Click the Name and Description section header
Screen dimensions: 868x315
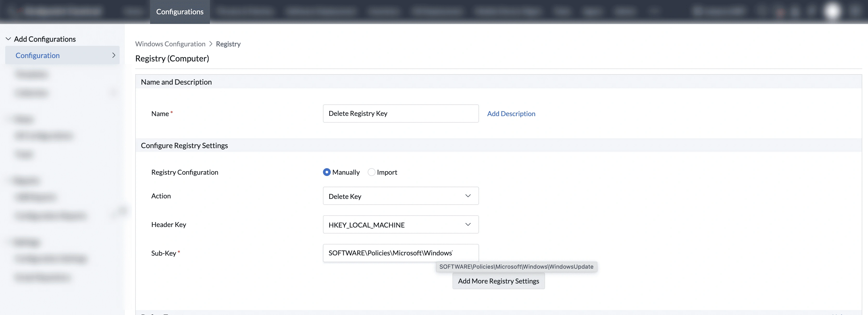coord(176,82)
